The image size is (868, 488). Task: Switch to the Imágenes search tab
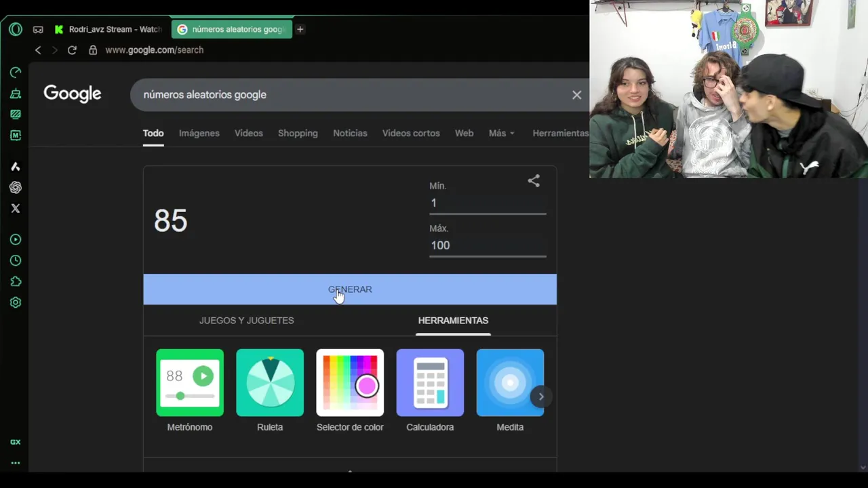[199, 134]
